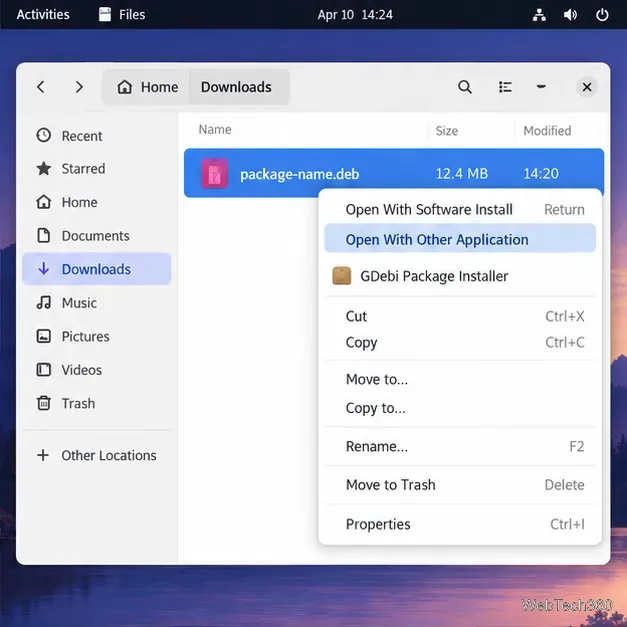The height and width of the screenshot is (627, 627).
Task: Open Music in the sidebar
Action: point(97,303)
